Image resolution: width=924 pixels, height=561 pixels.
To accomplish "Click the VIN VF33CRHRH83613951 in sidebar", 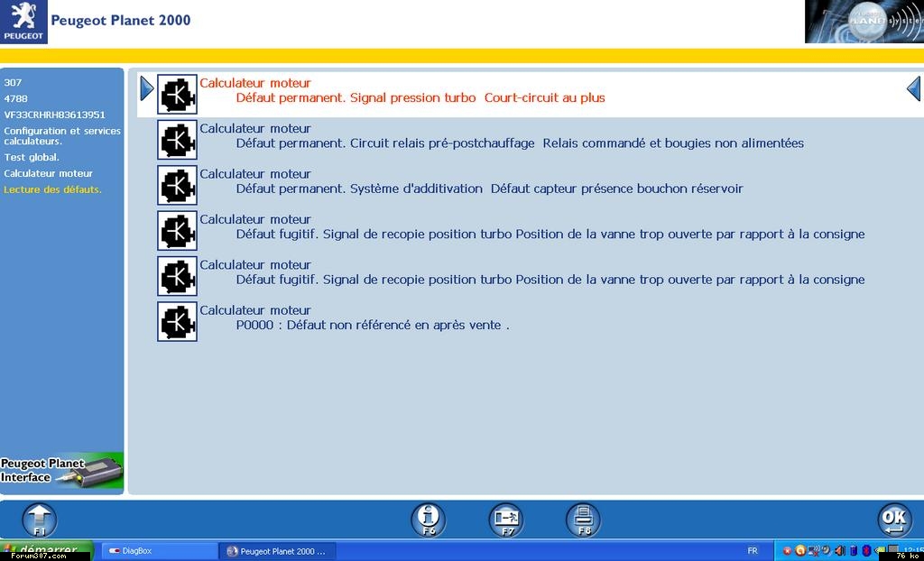I will [x=55, y=115].
